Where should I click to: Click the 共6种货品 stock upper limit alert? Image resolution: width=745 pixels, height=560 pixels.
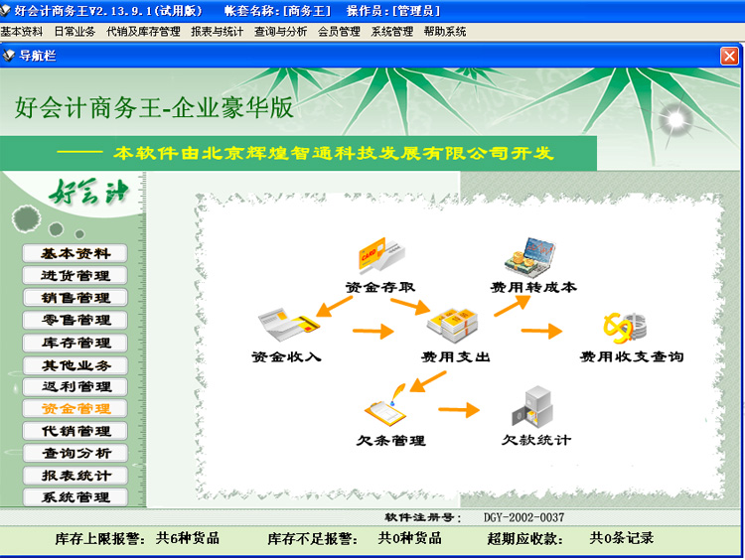tap(187, 538)
